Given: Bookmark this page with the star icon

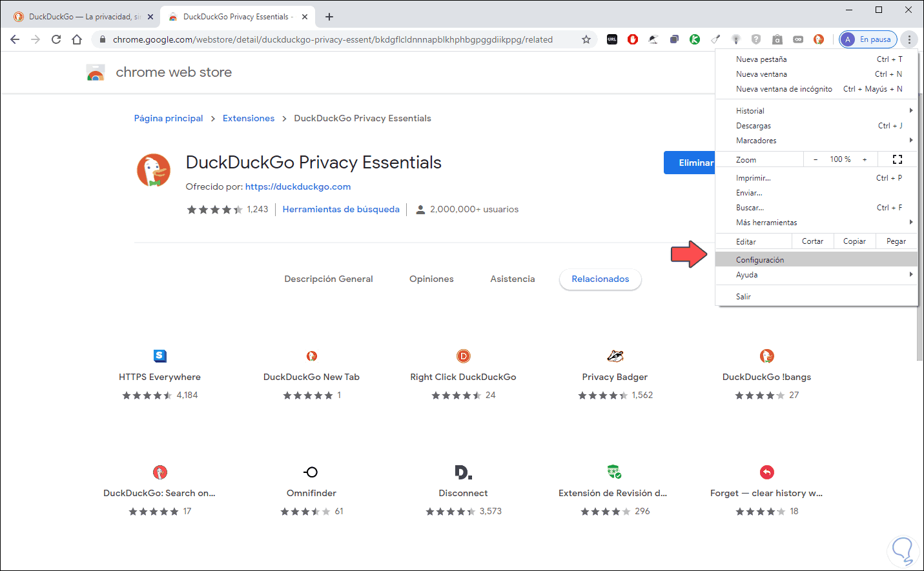Looking at the screenshot, I should point(586,39).
